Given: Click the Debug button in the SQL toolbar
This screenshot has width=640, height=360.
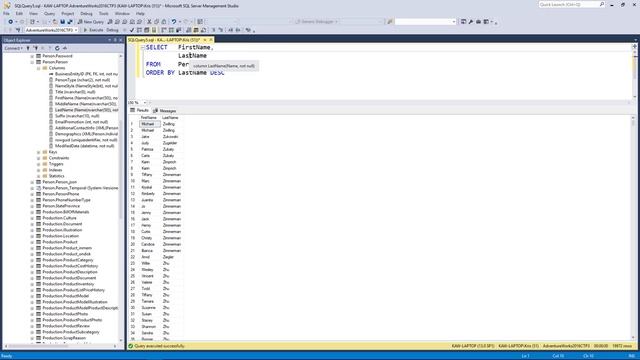Looking at the screenshot, I should tap(112, 30).
